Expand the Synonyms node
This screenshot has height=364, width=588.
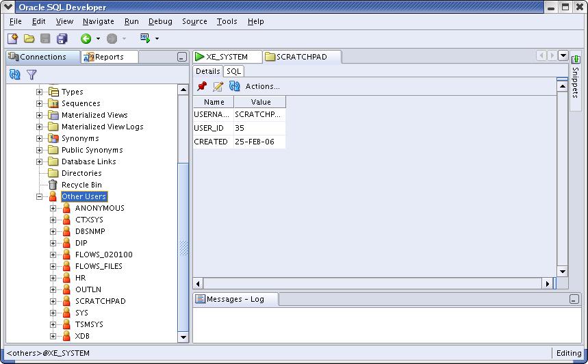point(40,138)
